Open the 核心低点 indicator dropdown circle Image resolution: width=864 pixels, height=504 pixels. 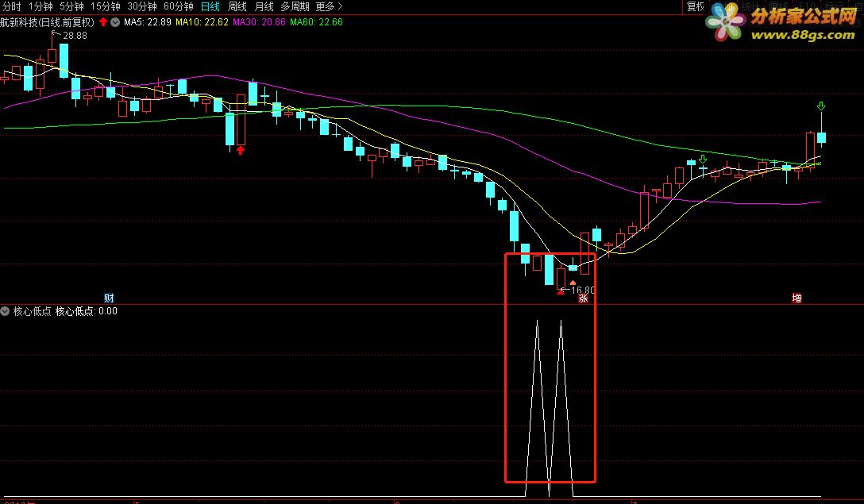[5, 311]
